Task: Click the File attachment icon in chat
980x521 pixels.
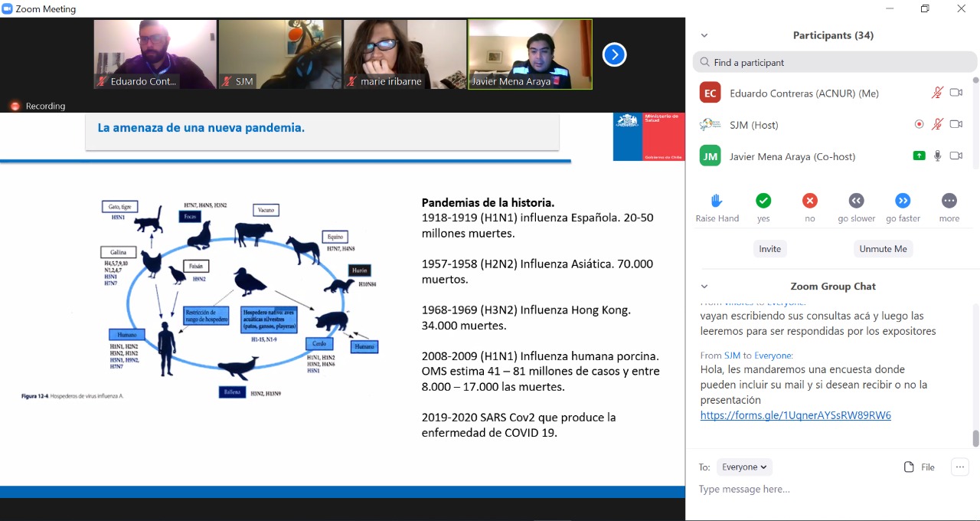Action: point(910,467)
